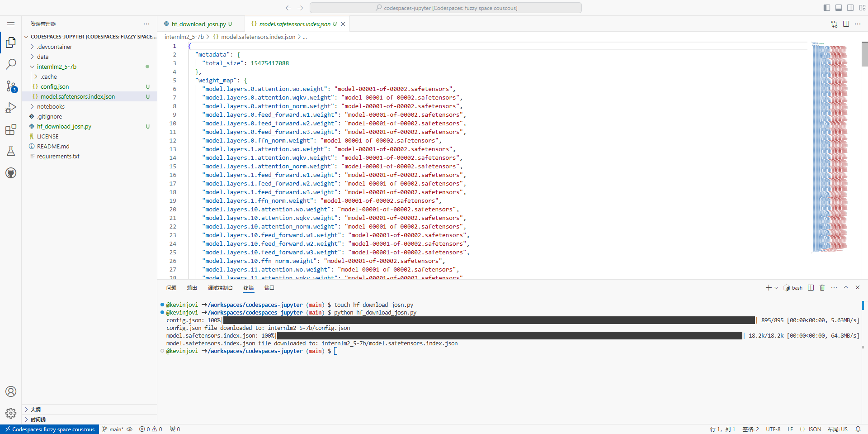
Task: Open the Run and Debug view
Action: [11, 108]
